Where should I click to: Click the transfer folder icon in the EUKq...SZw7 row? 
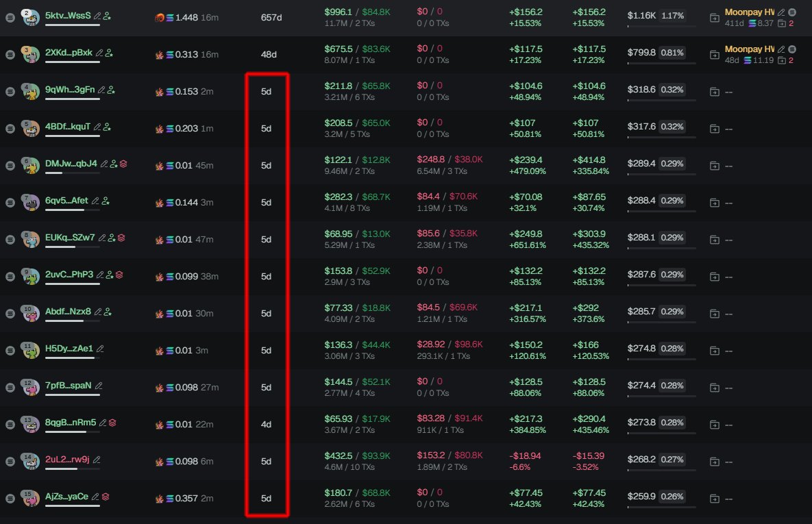point(715,239)
